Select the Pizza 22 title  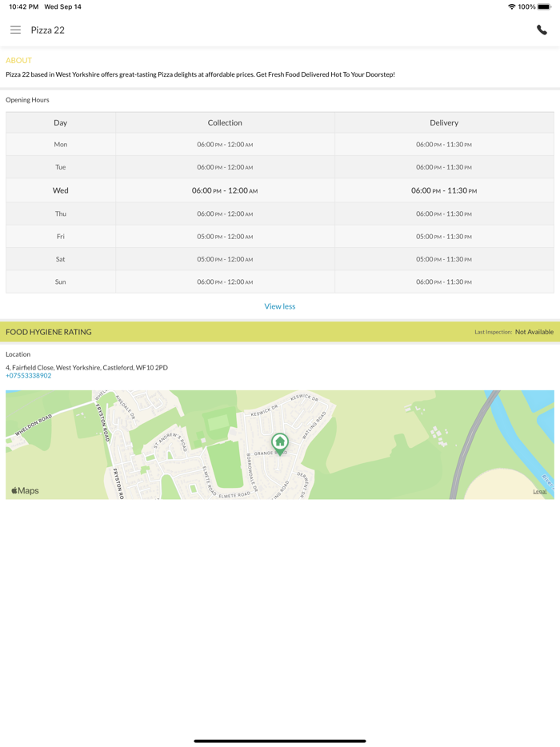point(48,30)
